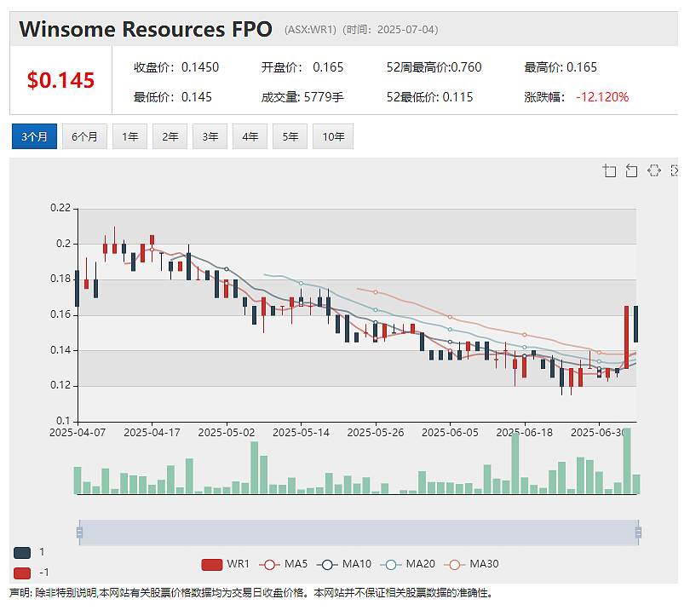Screen dimensions: 690x616
Task: Click the 开盘价: 0.165 value
Action: pyautogui.click(x=302, y=67)
